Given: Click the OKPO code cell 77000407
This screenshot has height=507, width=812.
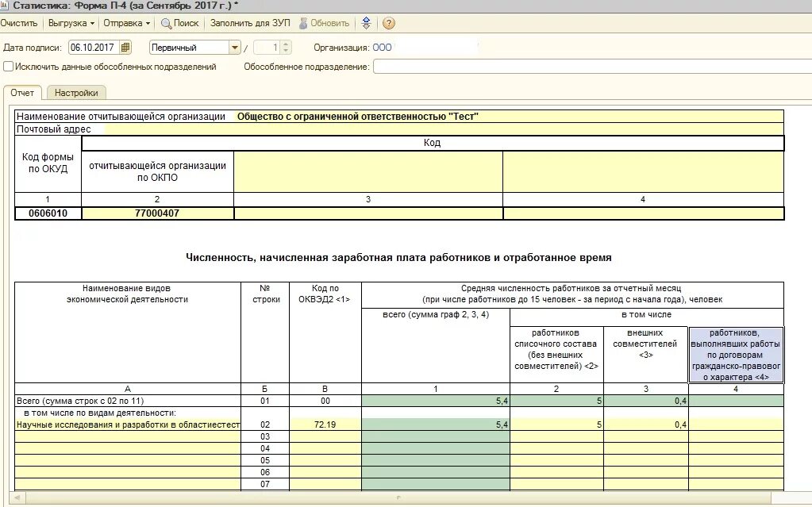Looking at the screenshot, I should tap(157, 213).
